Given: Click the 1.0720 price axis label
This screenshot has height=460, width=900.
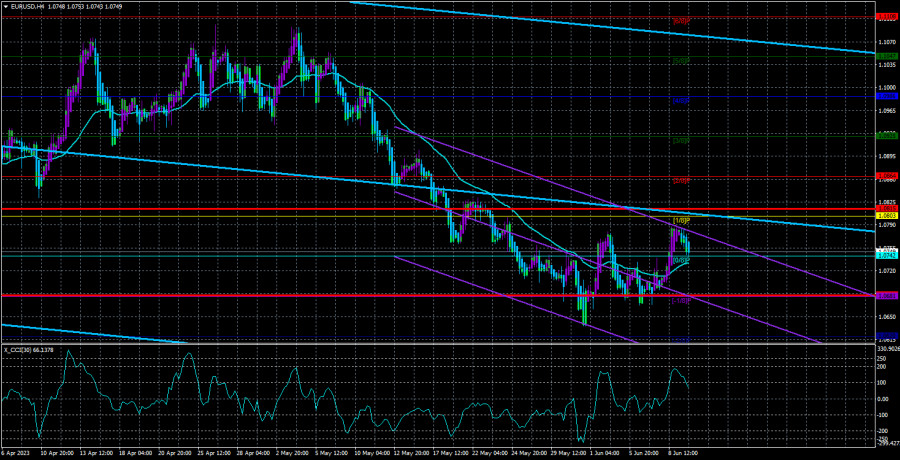Looking at the screenshot, I should (887, 270).
